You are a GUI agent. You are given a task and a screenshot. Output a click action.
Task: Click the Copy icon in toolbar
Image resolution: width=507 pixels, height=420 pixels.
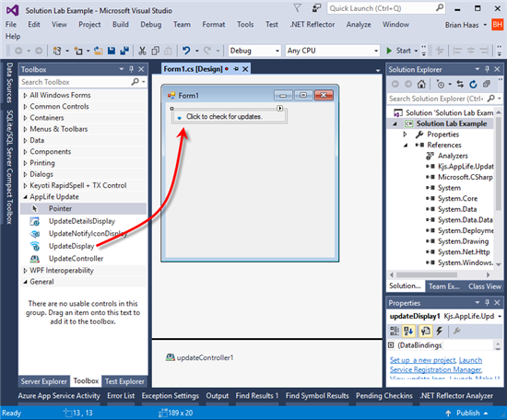coord(156,51)
